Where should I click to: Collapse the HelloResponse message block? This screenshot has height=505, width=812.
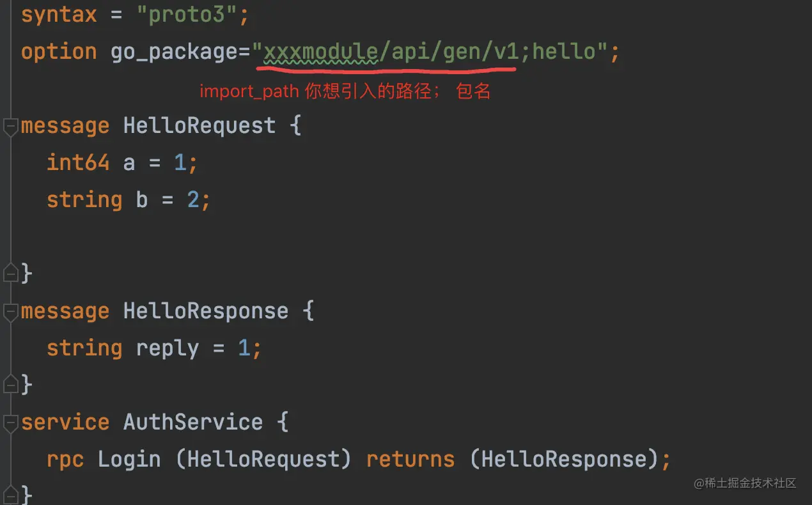click(x=10, y=311)
